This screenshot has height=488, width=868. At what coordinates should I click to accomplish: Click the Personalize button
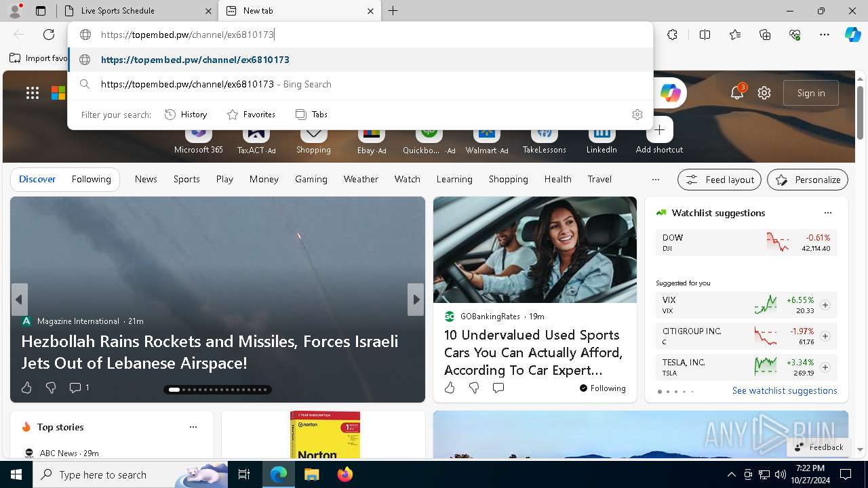[x=808, y=180]
